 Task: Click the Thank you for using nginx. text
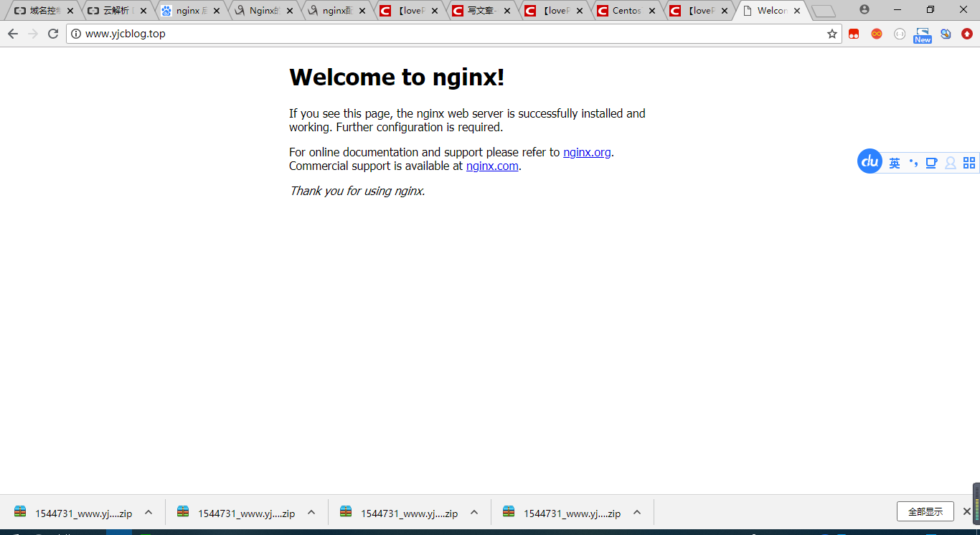coord(357,191)
